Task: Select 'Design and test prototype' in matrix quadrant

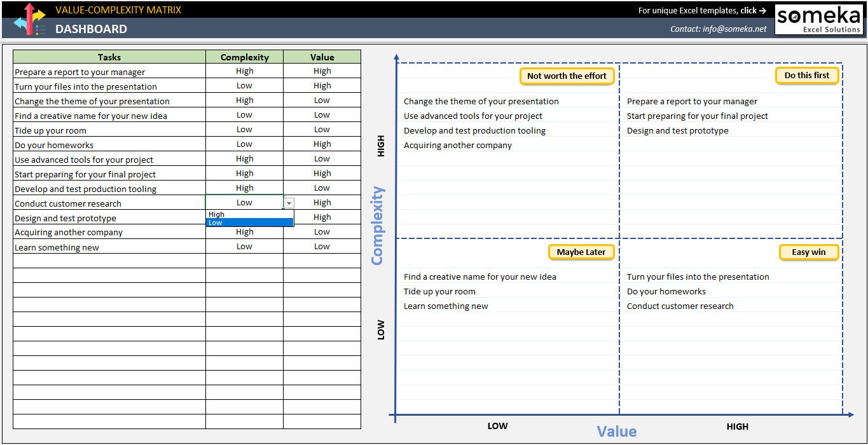Action: pos(678,130)
